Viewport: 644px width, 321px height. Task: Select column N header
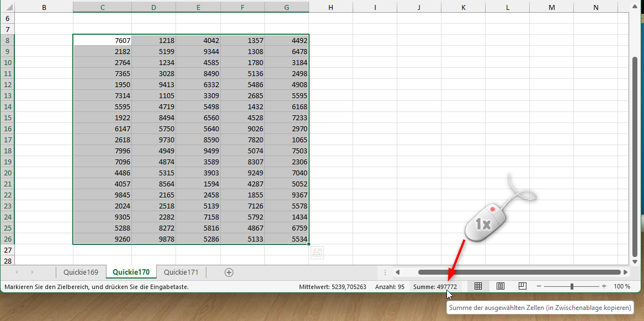(x=595, y=7)
